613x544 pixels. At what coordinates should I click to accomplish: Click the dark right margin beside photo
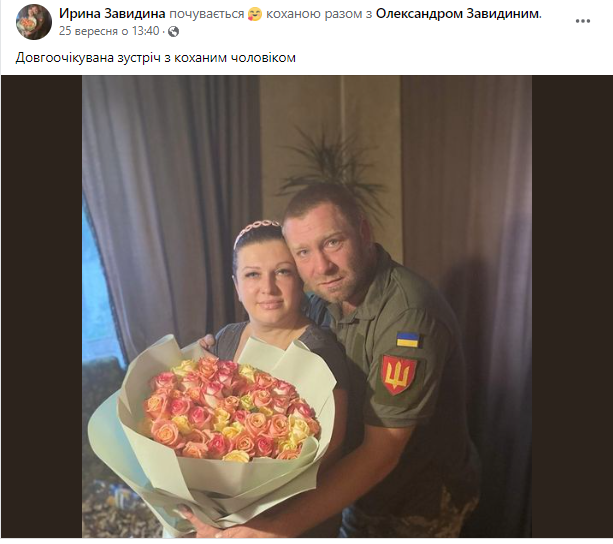(x=572, y=306)
